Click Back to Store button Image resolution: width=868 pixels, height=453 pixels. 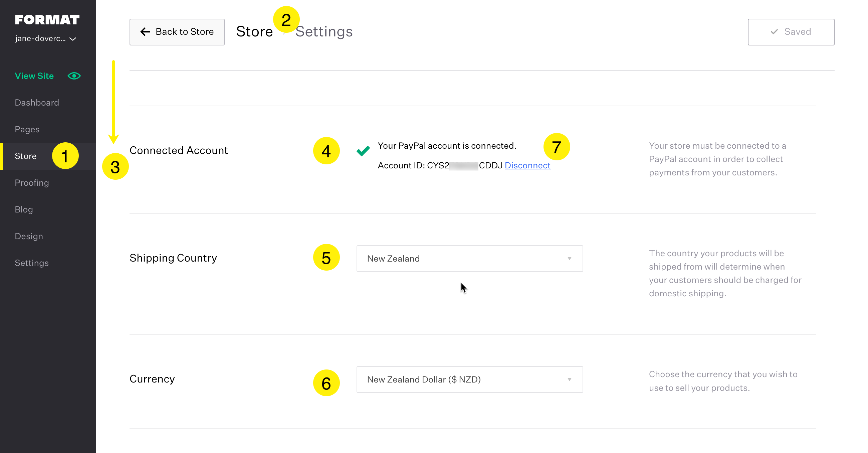coord(177,32)
